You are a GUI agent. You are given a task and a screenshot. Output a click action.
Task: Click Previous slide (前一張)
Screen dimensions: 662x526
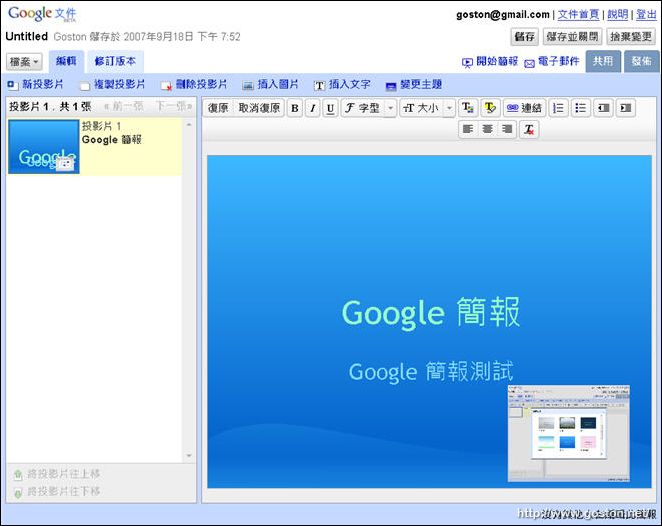124,106
